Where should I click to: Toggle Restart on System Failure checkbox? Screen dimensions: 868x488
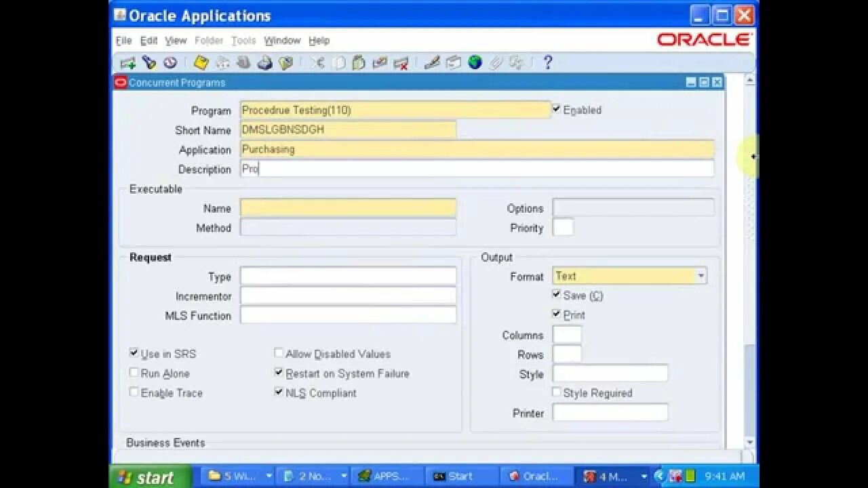pos(278,373)
